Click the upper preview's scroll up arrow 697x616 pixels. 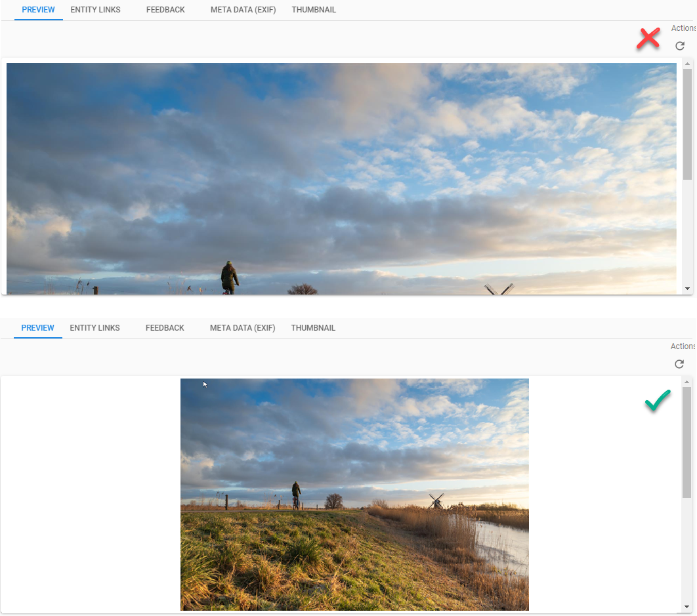coord(688,64)
